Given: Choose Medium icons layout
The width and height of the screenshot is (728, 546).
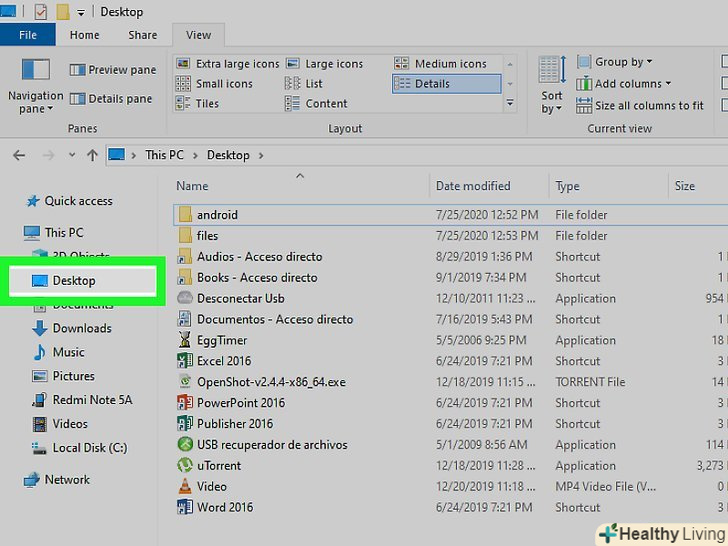Looking at the screenshot, I should click(x=440, y=64).
